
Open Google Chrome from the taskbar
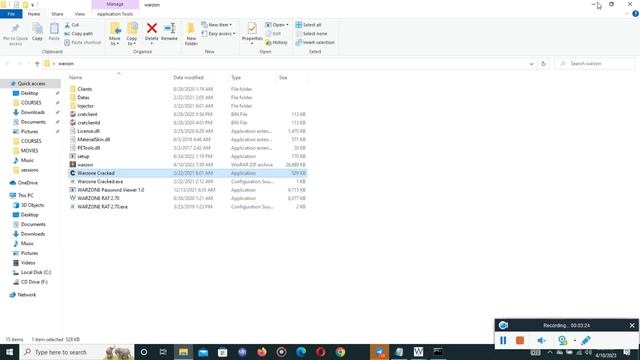click(340, 352)
